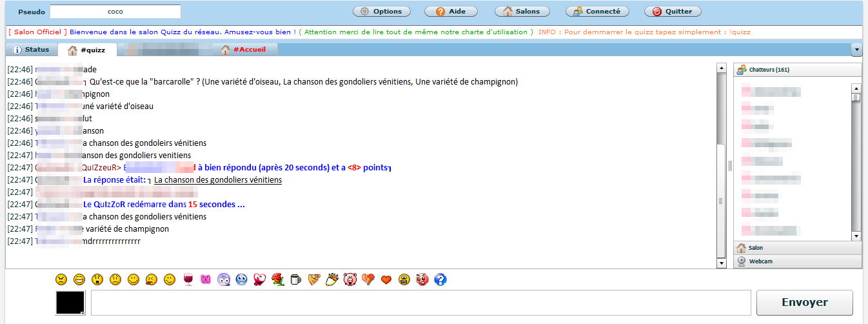Click chat scrollbar up arrow
Image resolution: width=868 pixels, height=324 pixels.
click(x=721, y=68)
